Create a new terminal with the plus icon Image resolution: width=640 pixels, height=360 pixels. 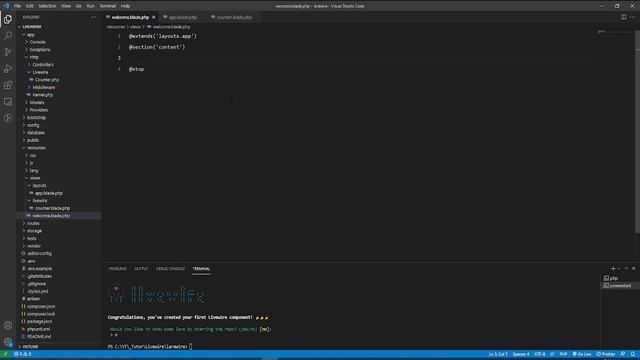(613, 269)
